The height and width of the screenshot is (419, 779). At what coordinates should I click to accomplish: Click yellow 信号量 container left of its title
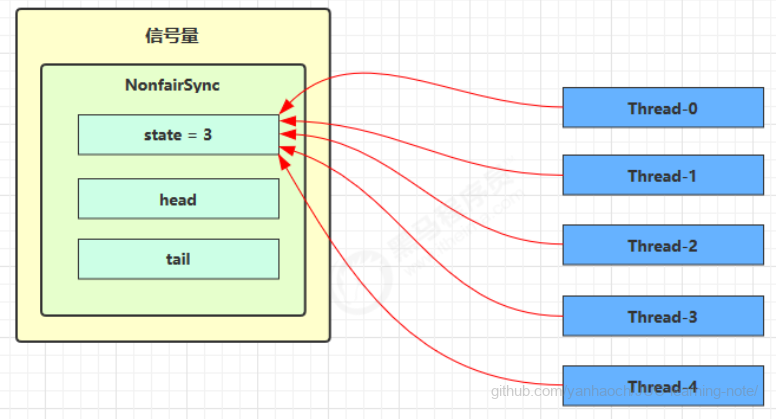pos(80,37)
